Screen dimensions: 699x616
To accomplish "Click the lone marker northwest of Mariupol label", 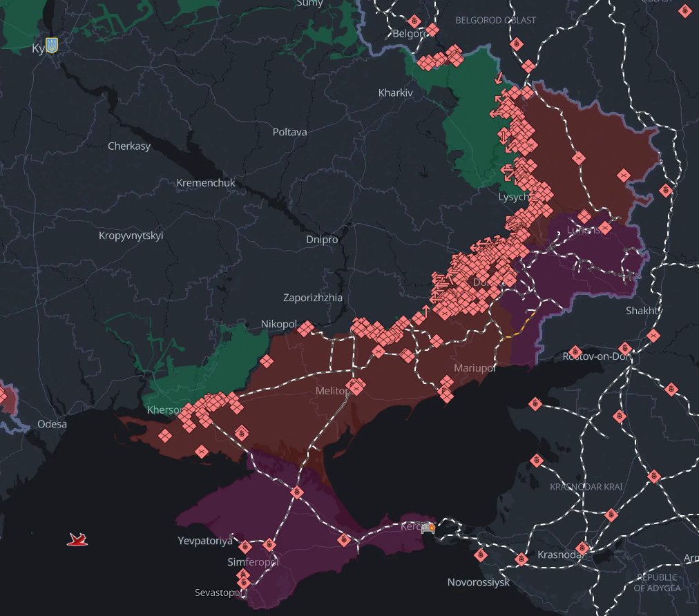I will point(436,341).
